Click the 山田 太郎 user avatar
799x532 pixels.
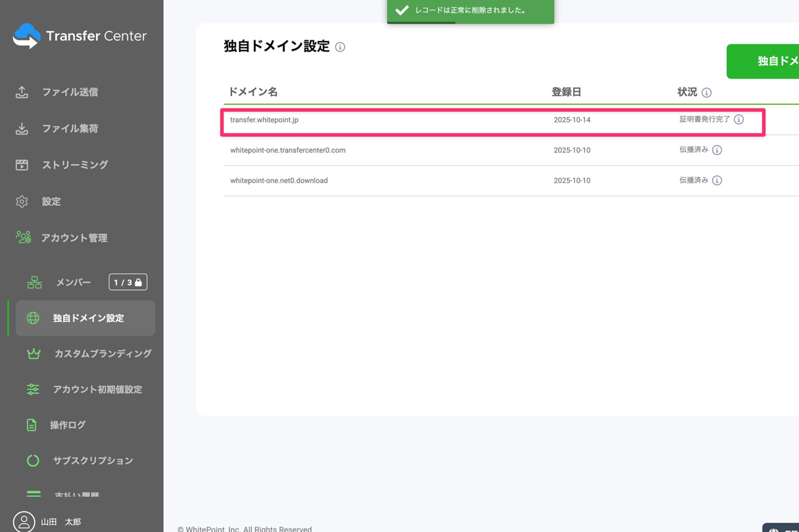coord(23,522)
